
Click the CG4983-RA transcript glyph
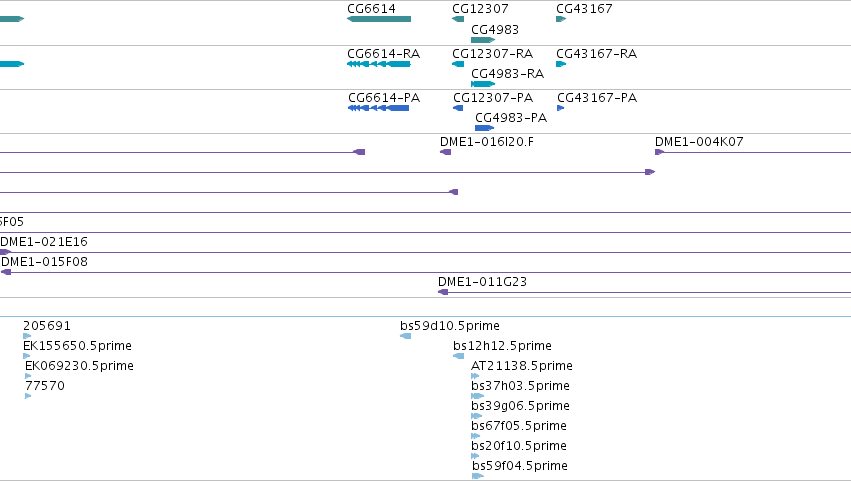tap(483, 84)
